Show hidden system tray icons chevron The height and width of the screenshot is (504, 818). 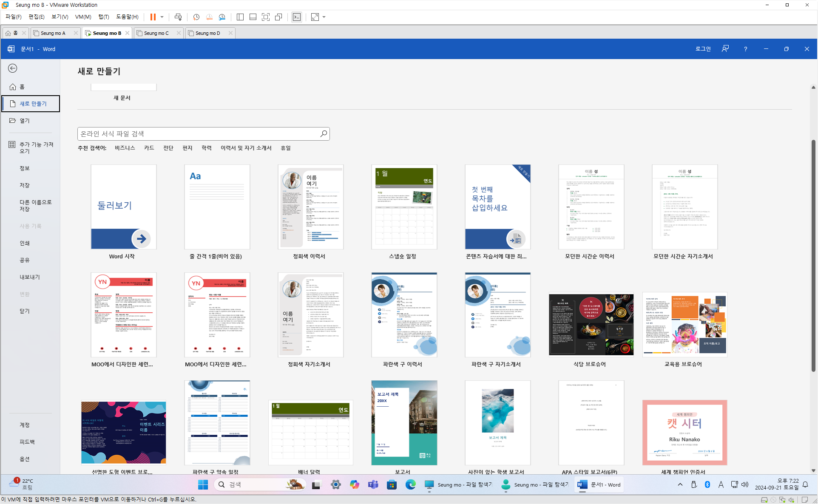click(680, 484)
